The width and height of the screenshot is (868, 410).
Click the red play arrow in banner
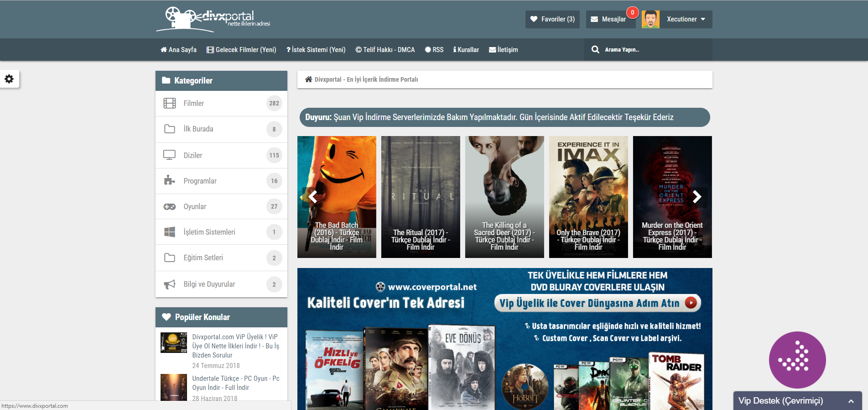click(x=691, y=303)
